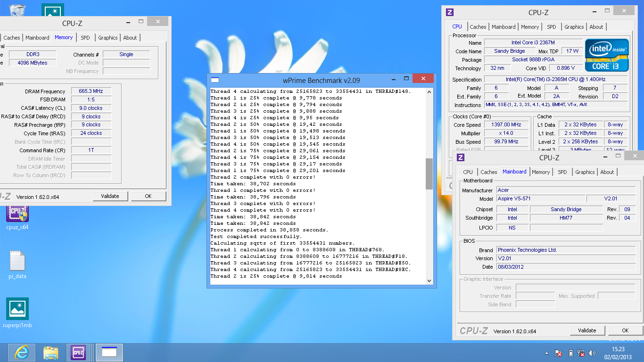The image size is (644, 362).
Task: Click the Cycle Time value 24 clocks
Action: [91, 133]
